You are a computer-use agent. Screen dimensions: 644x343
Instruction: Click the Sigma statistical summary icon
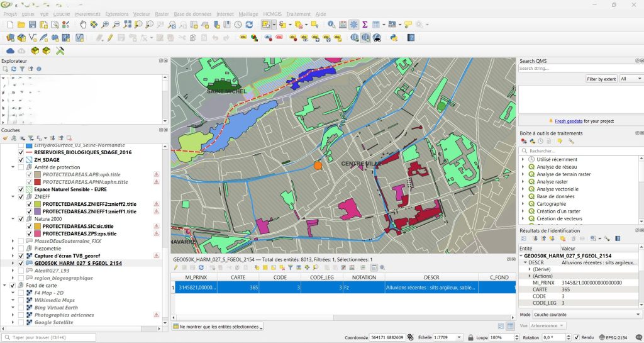365,25
